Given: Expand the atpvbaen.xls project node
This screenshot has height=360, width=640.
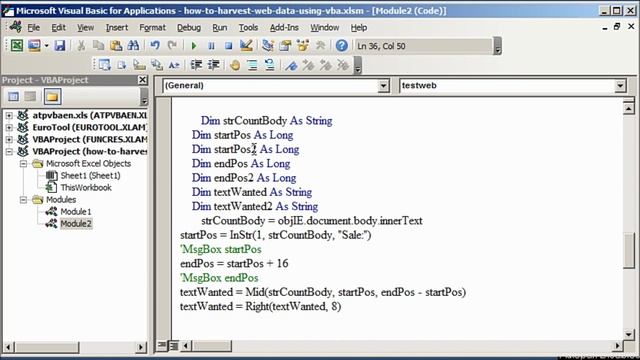Looking at the screenshot, I should point(9,116).
